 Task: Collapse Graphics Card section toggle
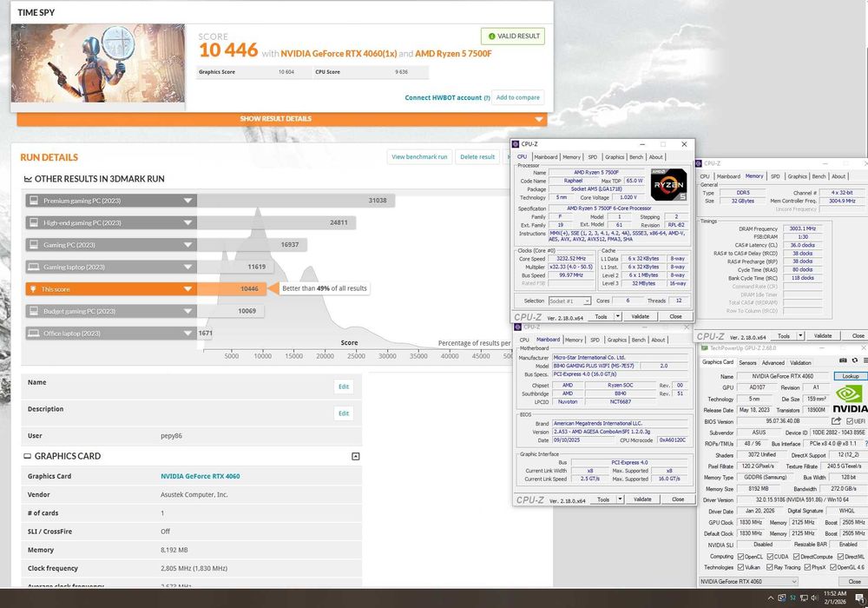pyautogui.click(x=355, y=456)
